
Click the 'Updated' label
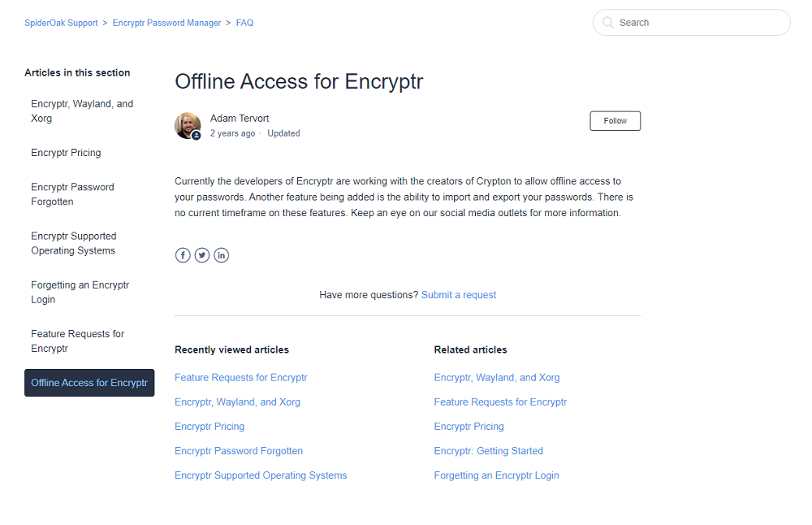coord(283,133)
